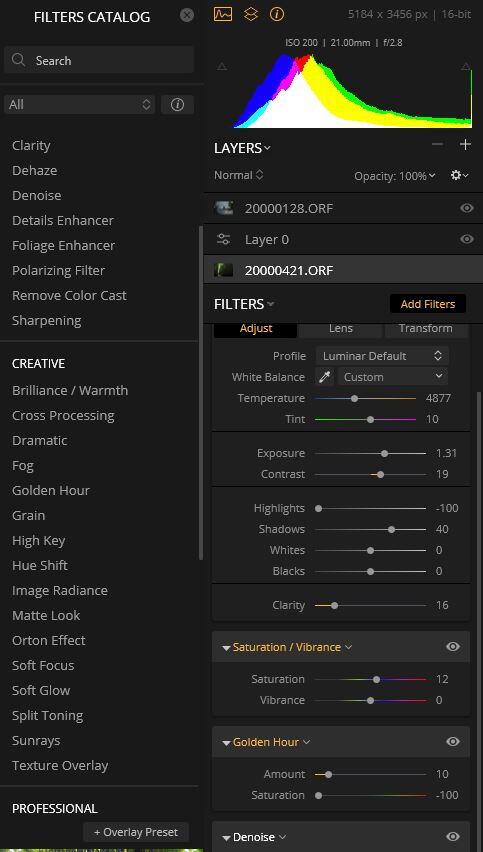
Task: Add the Details Enhancer filter
Action: click(63, 221)
